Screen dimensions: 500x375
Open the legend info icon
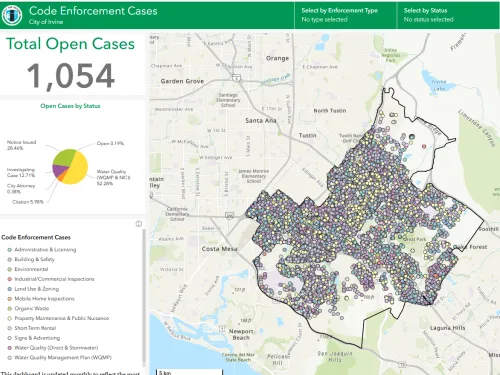(139, 224)
